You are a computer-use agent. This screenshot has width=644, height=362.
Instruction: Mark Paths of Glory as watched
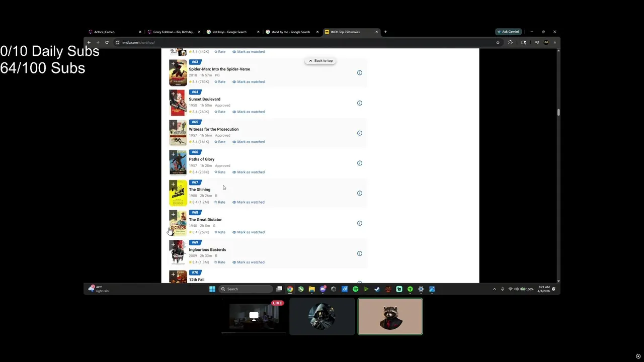click(249, 172)
